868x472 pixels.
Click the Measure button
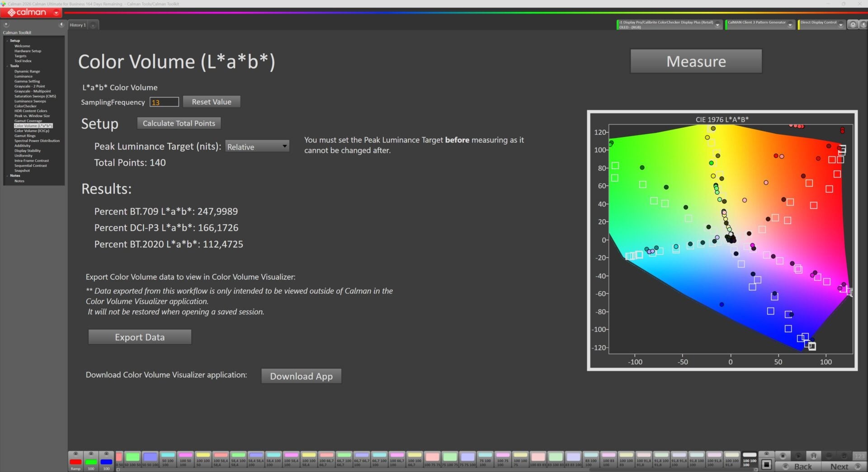click(696, 61)
